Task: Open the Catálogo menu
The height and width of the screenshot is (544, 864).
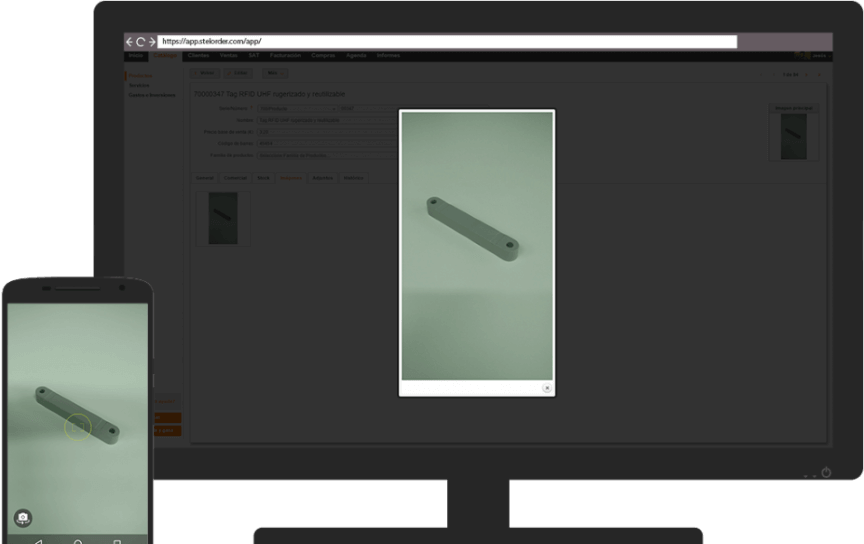Action: [165, 56]
